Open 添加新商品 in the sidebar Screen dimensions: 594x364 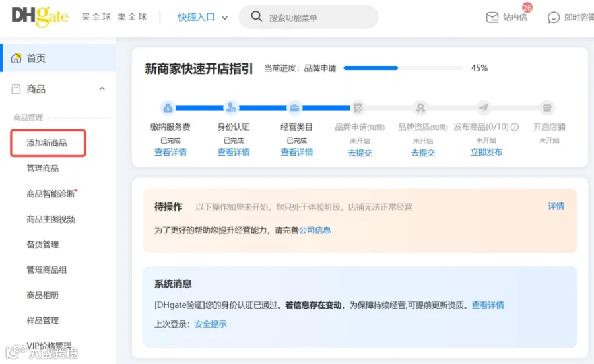point(47,143)
